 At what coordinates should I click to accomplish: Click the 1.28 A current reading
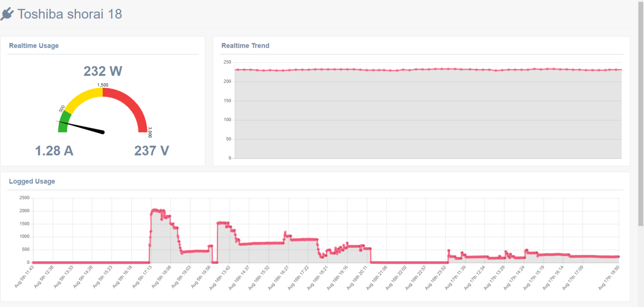pos(54,150)
